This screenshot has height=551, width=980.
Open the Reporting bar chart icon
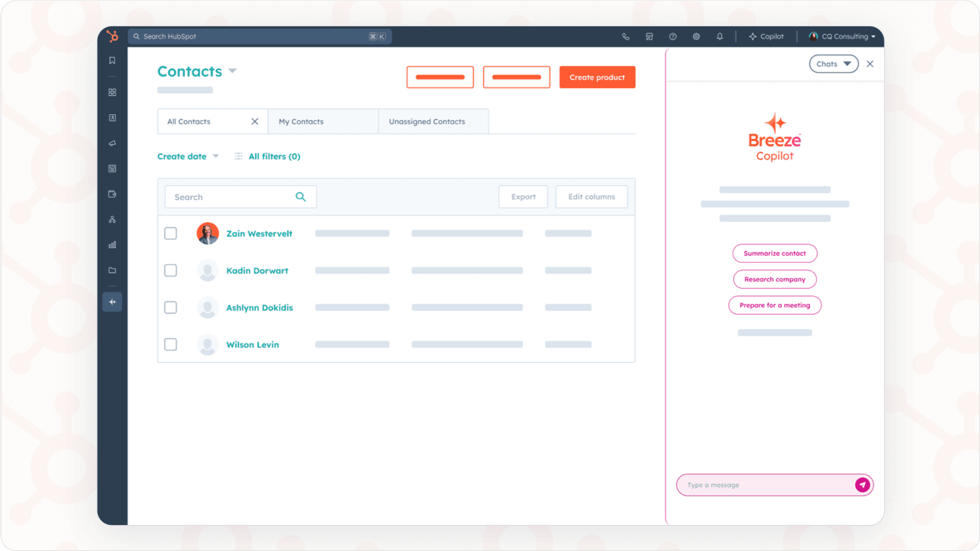pos(112,245)
